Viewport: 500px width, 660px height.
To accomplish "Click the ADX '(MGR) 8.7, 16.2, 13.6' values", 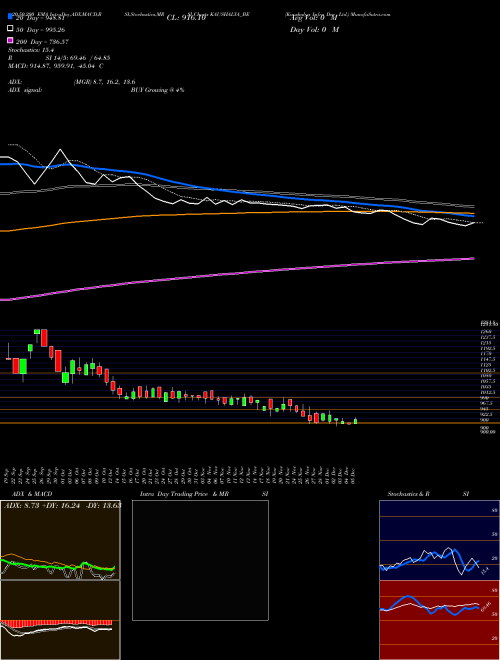I will click(x=104, y=82).
